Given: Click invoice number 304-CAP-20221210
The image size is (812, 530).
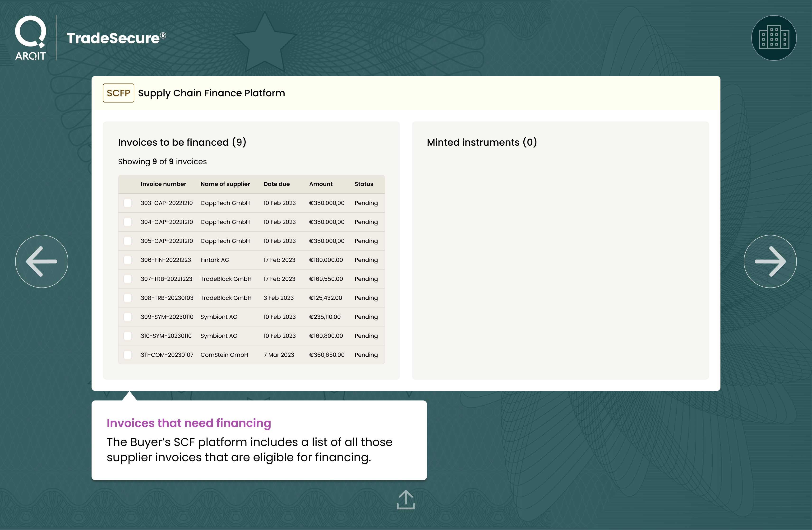Looking at the screenshot, I should [167, 222].
